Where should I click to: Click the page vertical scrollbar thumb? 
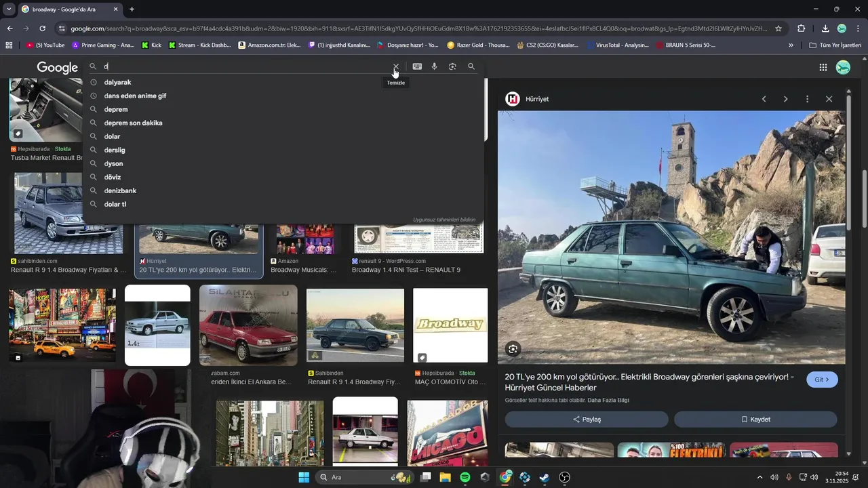click(x=864, y=198)
